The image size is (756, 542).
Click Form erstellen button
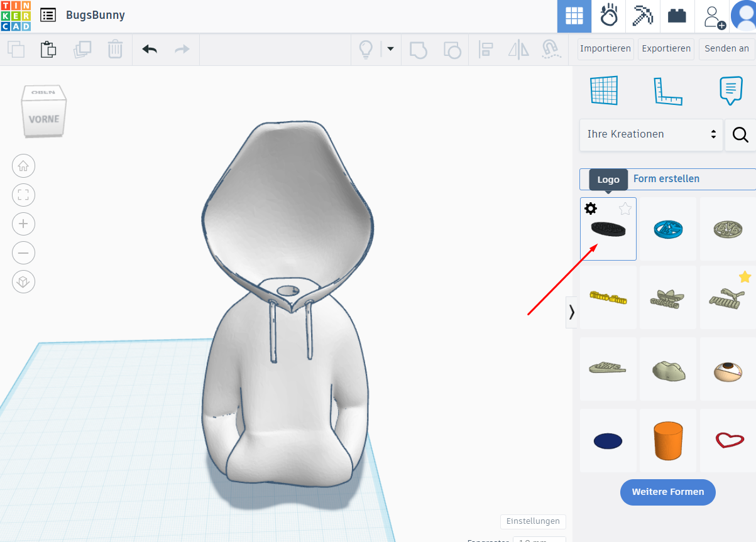point(667,179)
